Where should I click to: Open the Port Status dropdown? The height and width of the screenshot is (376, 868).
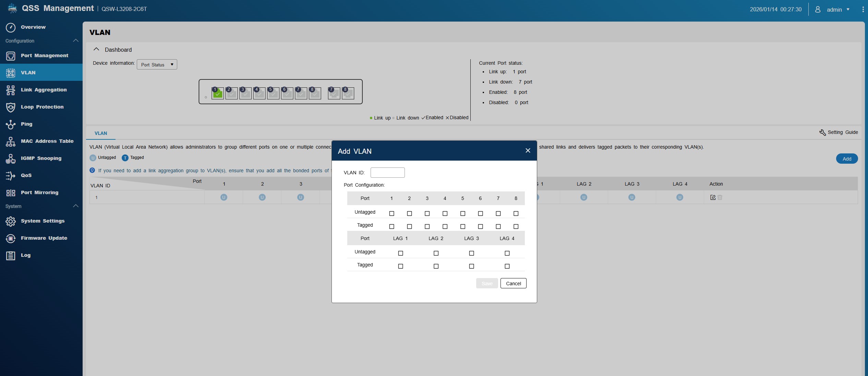point(157,65)
